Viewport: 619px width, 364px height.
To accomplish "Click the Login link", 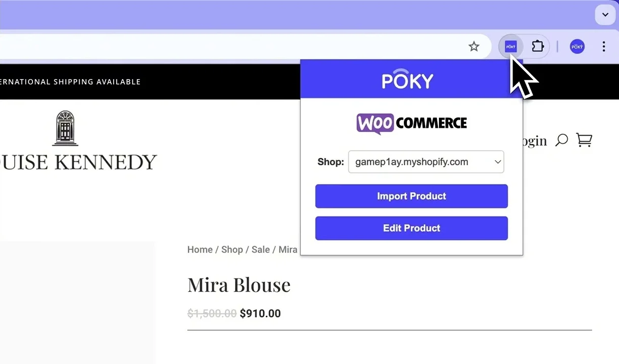I will click(533, 140).
